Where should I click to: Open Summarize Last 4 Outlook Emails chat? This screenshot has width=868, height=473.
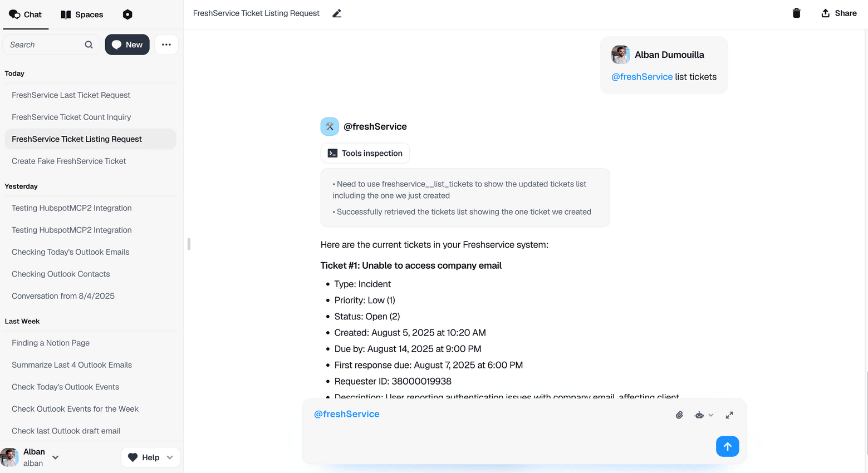(90, 365)
